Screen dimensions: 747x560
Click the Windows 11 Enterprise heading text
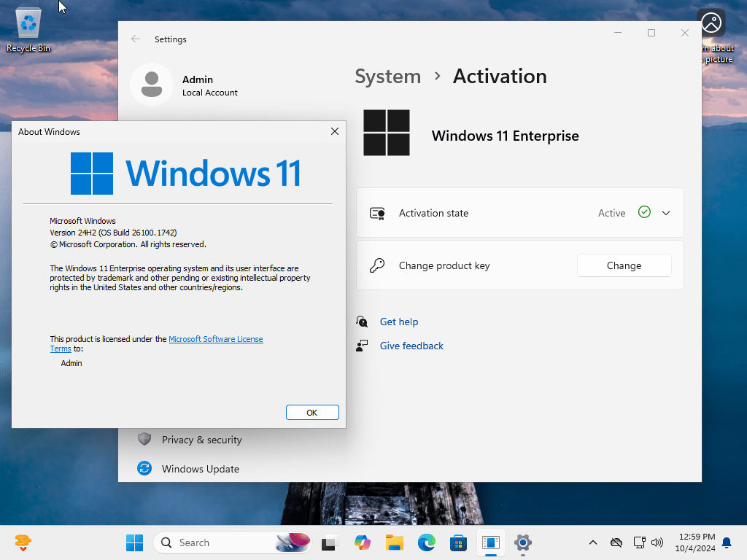click(x=505, y=136)
